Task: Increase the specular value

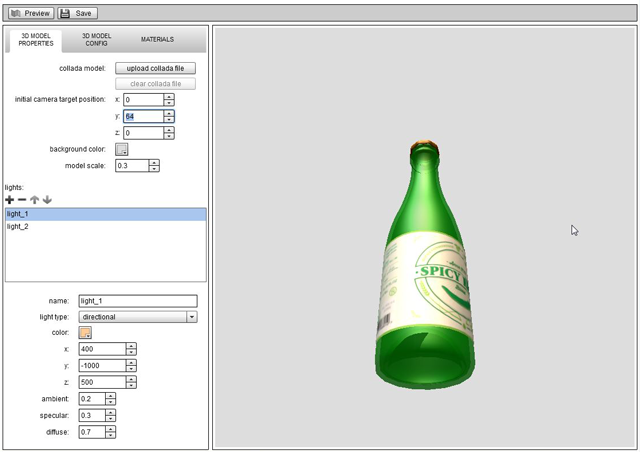Action: pyautogui.click(x=110, y=413)
